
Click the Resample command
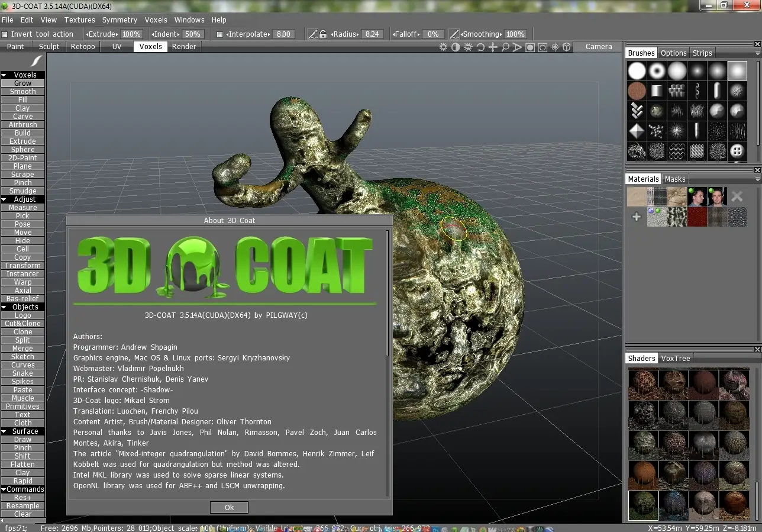coord(23,506)
